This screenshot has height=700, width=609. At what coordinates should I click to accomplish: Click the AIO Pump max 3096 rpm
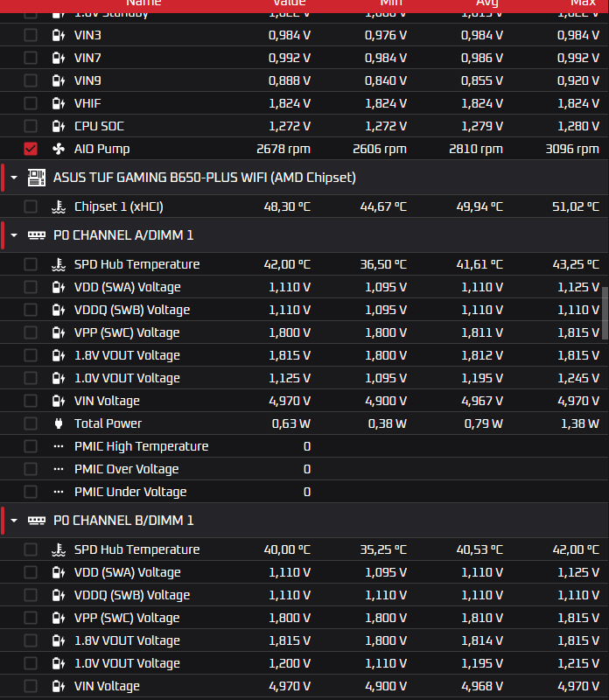tap(572, 149)
